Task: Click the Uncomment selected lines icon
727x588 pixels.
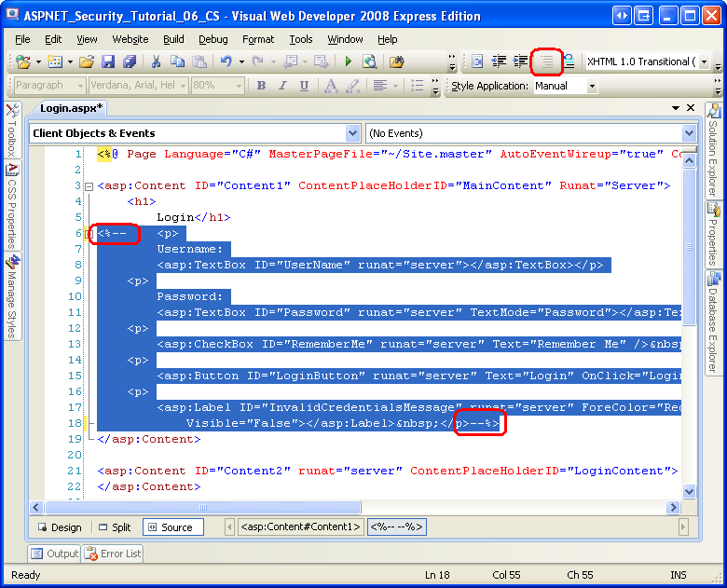Action: [569, 62]
